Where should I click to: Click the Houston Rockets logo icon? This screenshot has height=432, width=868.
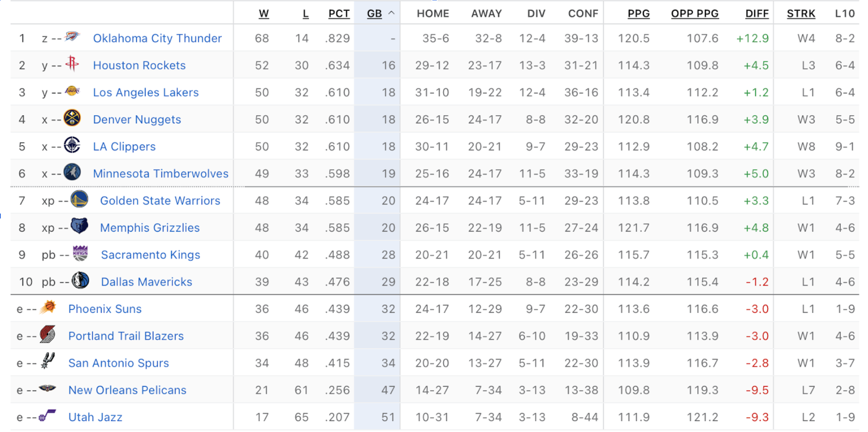(x=72, y=64)
